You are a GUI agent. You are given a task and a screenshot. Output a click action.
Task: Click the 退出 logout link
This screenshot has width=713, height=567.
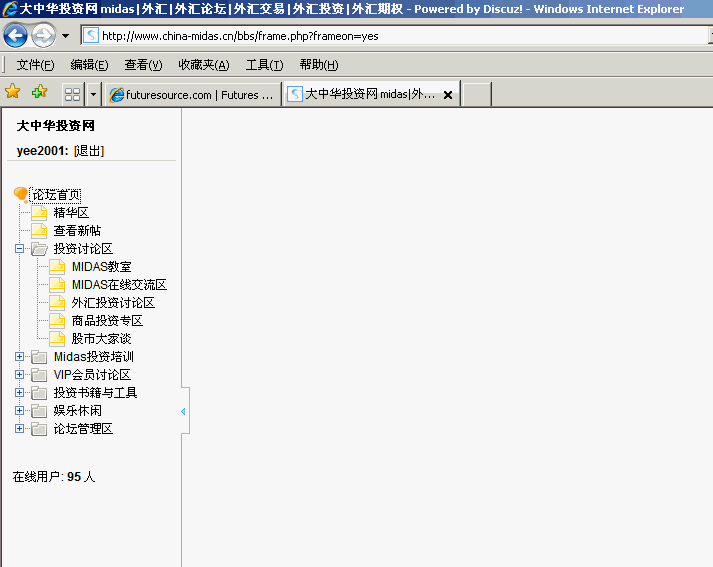[x=89, y=151]
